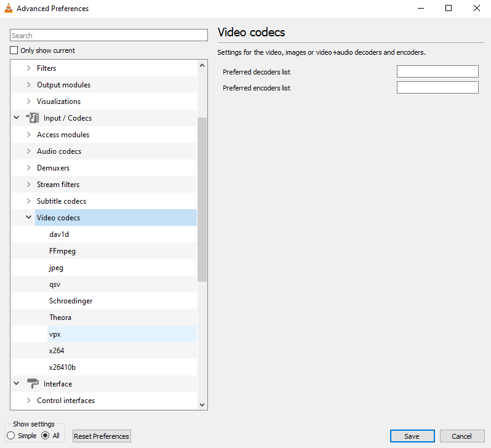Close the Advanced Preferences window

477,8
